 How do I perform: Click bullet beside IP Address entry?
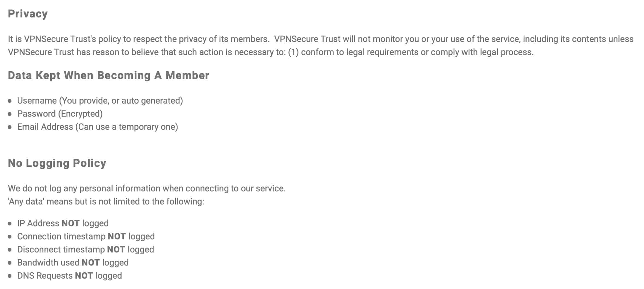click(10, 224)
